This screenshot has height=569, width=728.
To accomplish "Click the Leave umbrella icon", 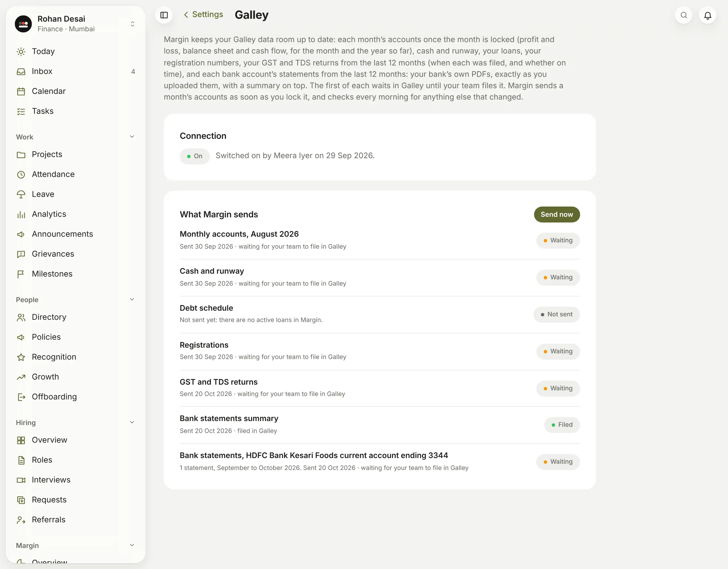I will (21, 194).
